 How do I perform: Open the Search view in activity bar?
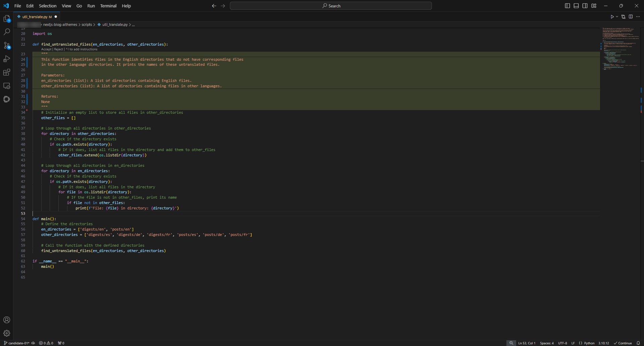tap(7, 32)
